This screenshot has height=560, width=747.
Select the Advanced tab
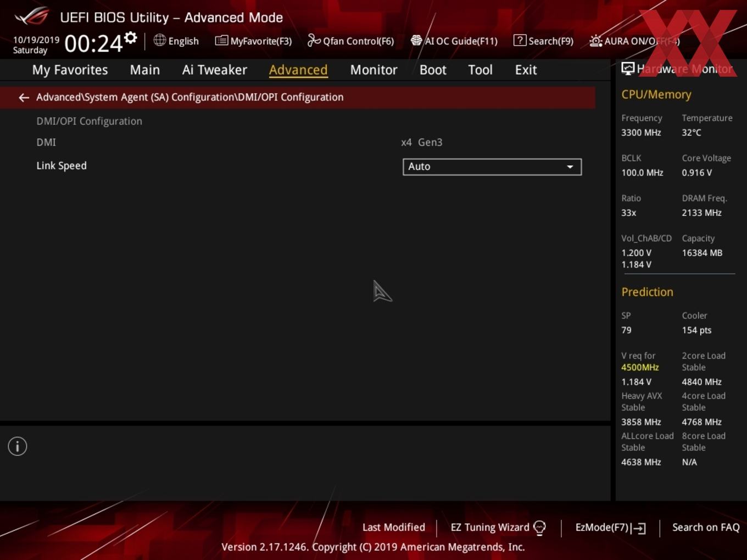point(298,70)
